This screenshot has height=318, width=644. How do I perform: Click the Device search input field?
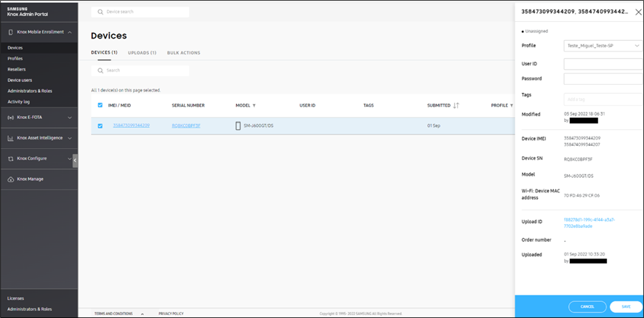(x=140, y=12)
